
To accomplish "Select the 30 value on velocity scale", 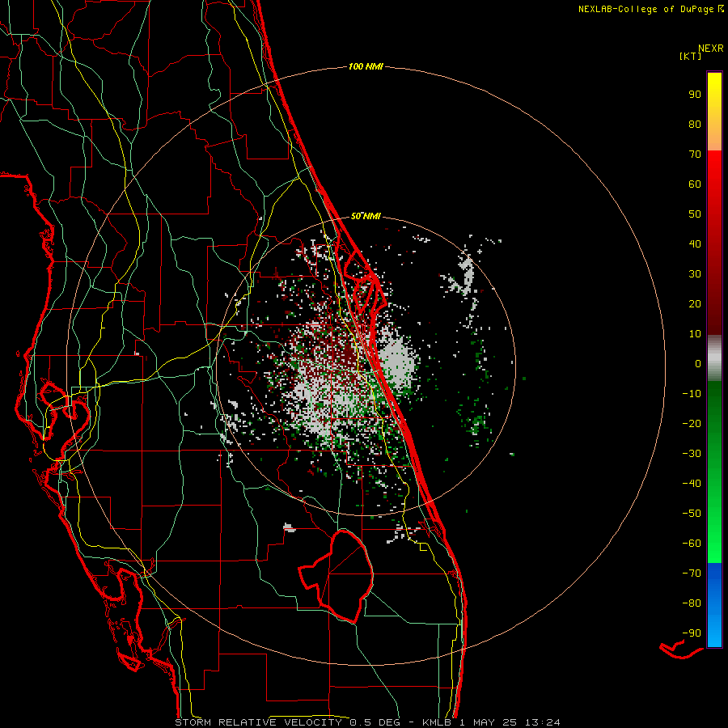I will click(695, 274).
